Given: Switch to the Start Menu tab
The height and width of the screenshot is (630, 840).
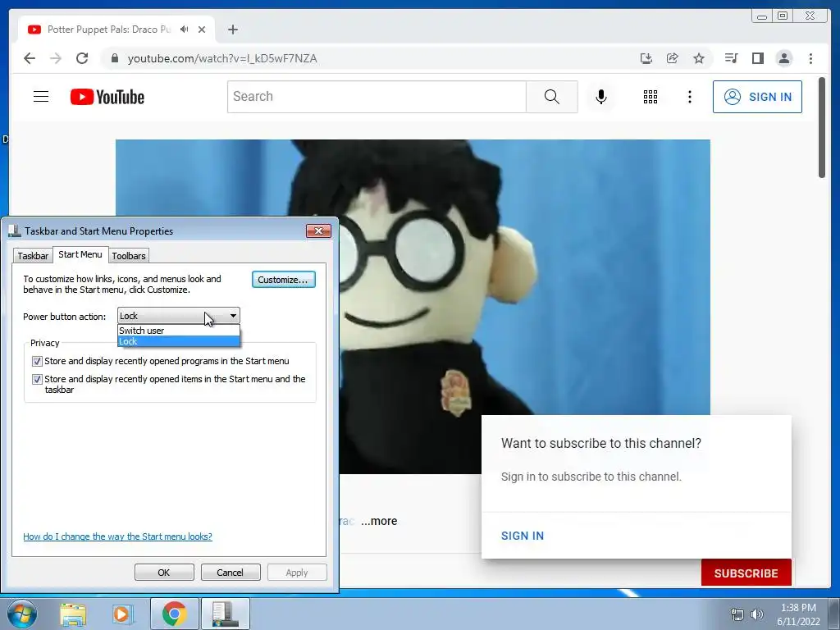Looking at the screenshot, I should tap(80, 254).
